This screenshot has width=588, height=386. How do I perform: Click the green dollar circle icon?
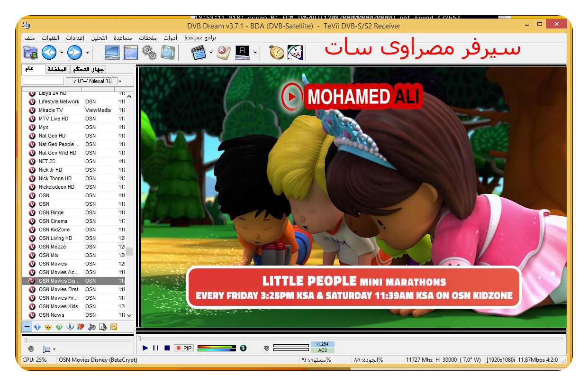[x=243, y=348]
